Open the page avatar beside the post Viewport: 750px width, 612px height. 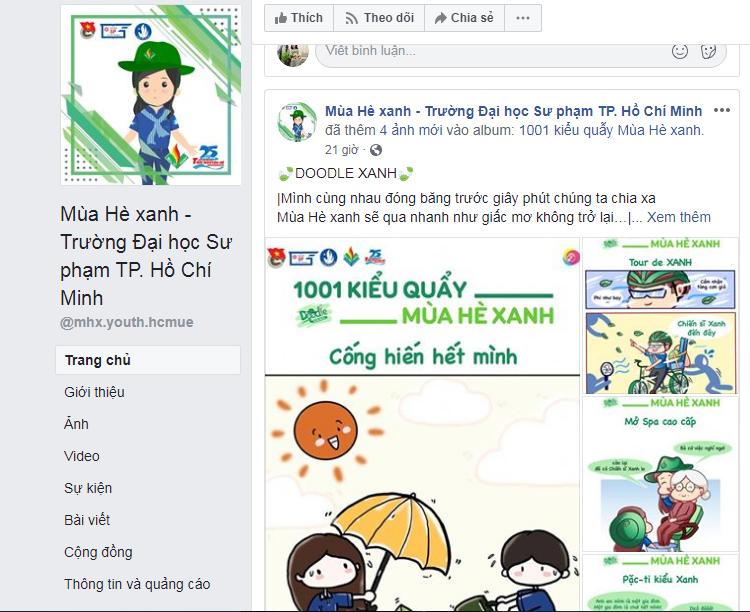(x=297, y=122)
